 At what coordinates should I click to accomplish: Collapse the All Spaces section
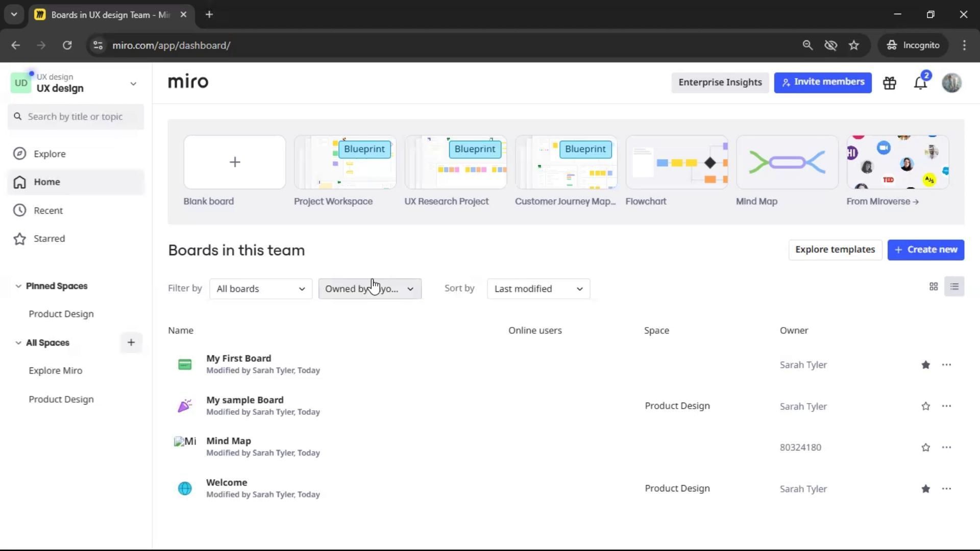18,343
